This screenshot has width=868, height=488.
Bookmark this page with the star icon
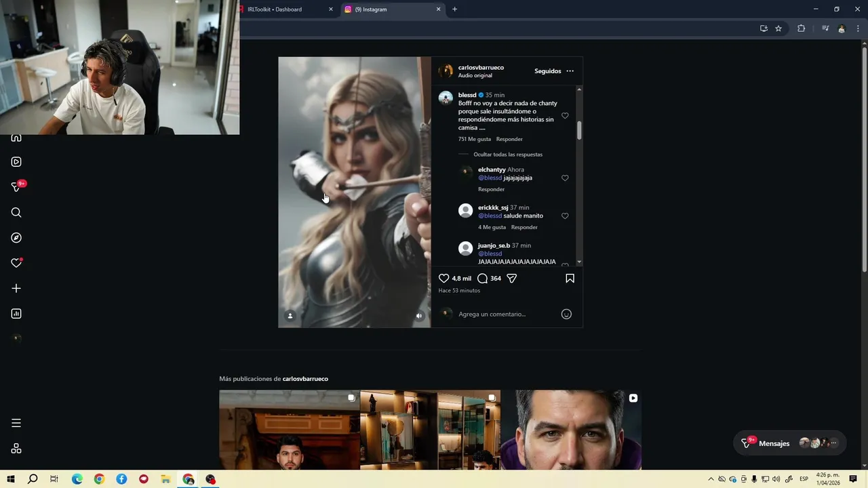click(x=778, y=28)
